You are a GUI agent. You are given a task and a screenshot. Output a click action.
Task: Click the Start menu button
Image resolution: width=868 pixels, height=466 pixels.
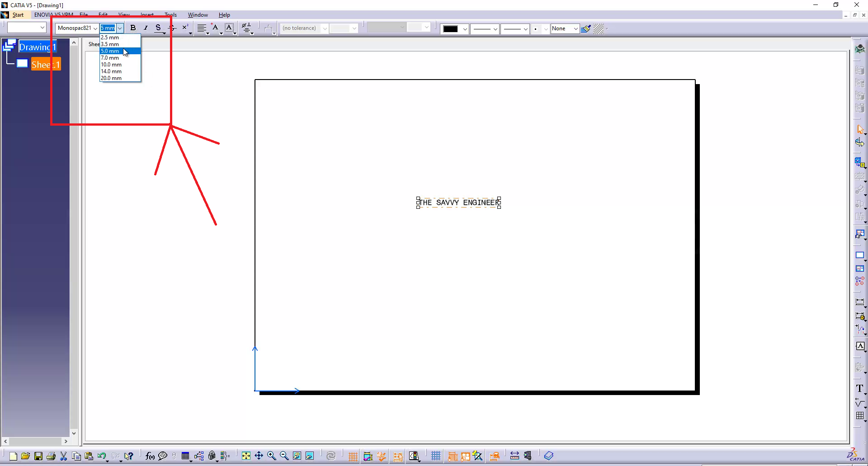[x=18, y=15]
